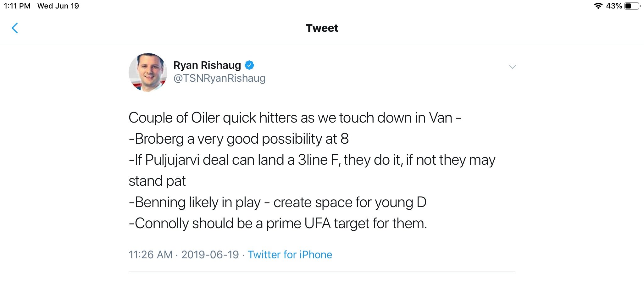Screen dimensions: 644x281
Task: Tap the Wed Jun 19 status date
Action: (x=58, y=6)
